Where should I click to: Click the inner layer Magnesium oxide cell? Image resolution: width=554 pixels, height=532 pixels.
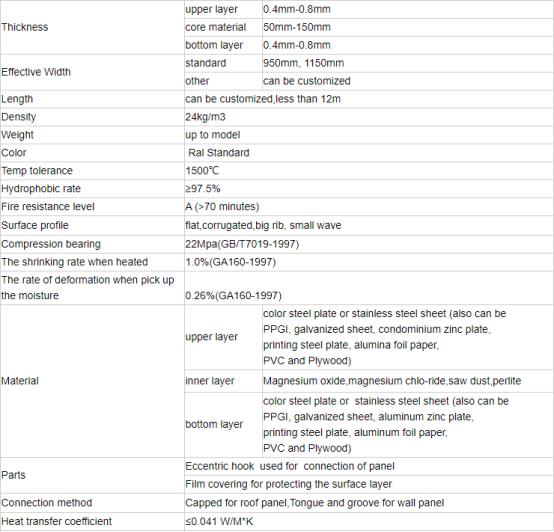click(408, 381)
